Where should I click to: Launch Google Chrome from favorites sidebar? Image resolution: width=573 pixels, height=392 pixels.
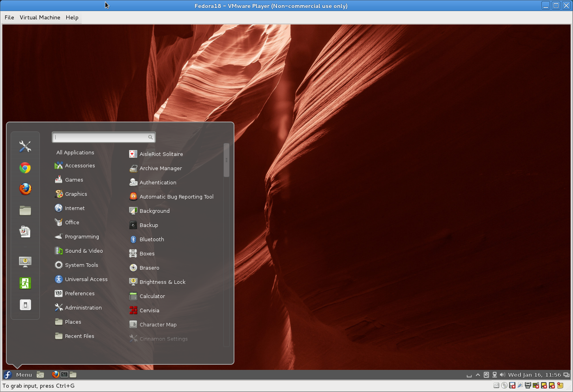click(25, 168)
